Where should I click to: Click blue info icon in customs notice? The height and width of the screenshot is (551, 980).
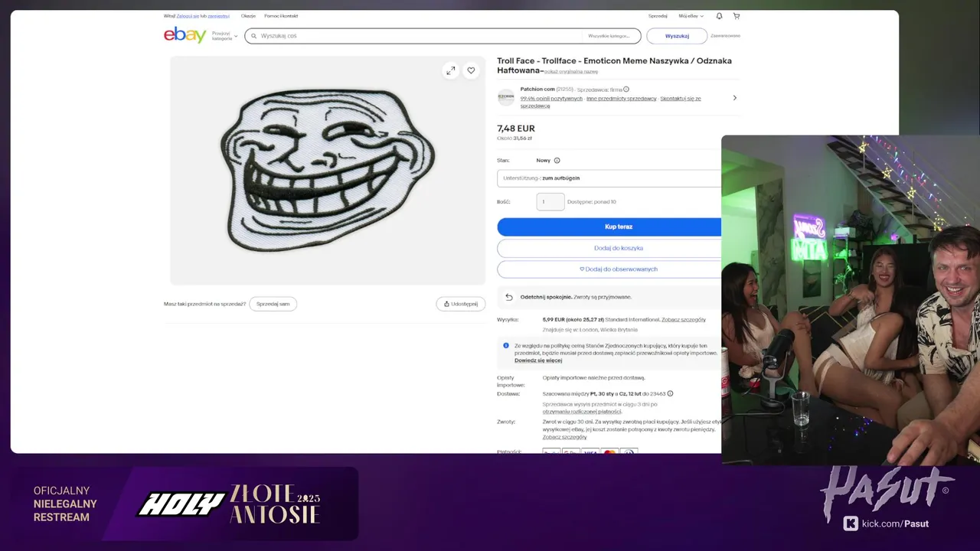point(506,346)
